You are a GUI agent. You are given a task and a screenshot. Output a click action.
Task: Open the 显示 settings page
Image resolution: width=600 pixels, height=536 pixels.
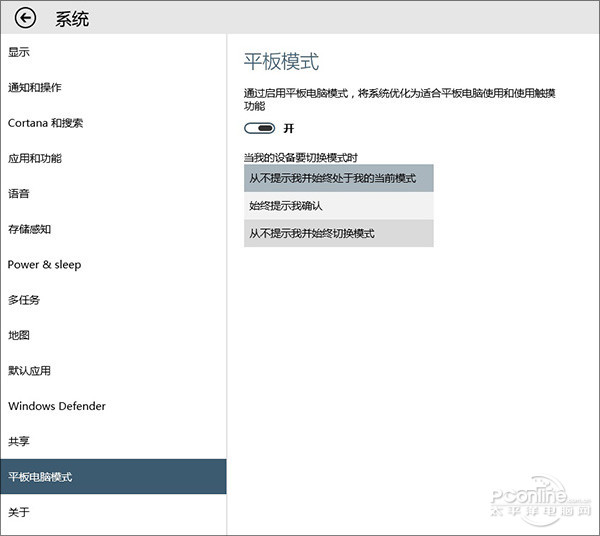click(113, 52)
